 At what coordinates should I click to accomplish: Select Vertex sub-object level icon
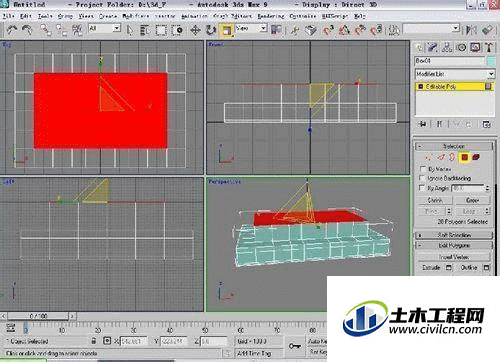[428, 157]
